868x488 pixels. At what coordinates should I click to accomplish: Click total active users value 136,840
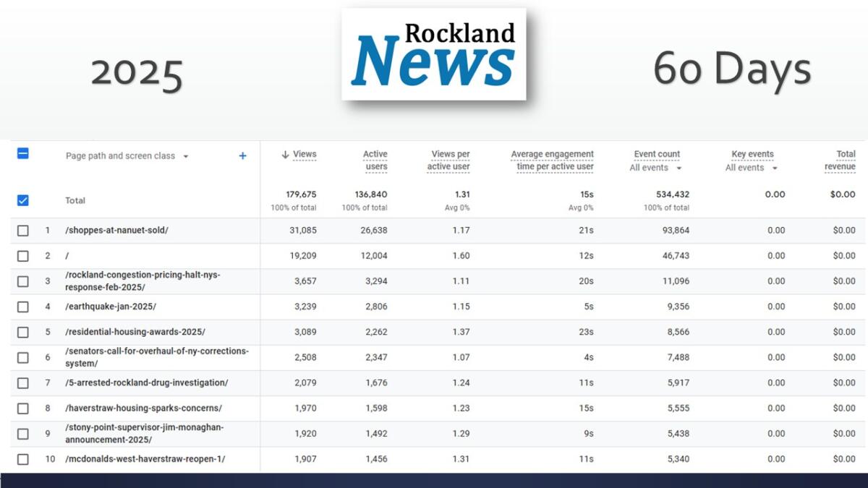tap(372, 194)
